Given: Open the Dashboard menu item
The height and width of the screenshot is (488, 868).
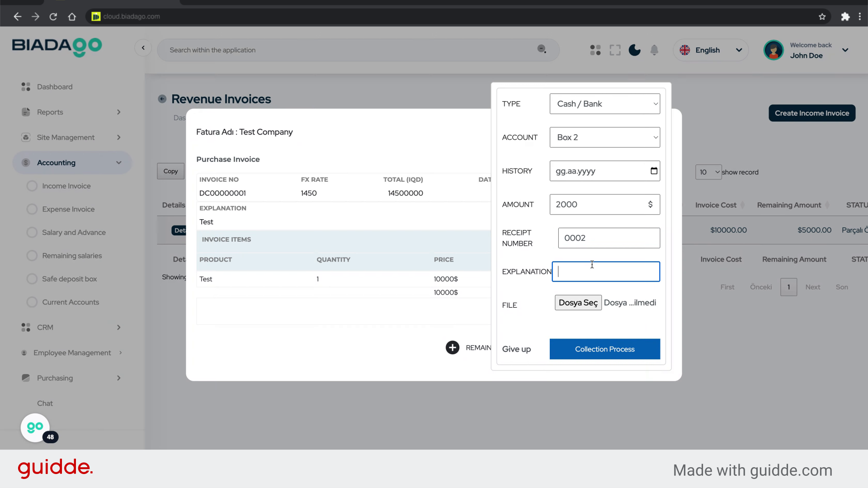Looking at the screenshot, I should [x=55, y=87].
